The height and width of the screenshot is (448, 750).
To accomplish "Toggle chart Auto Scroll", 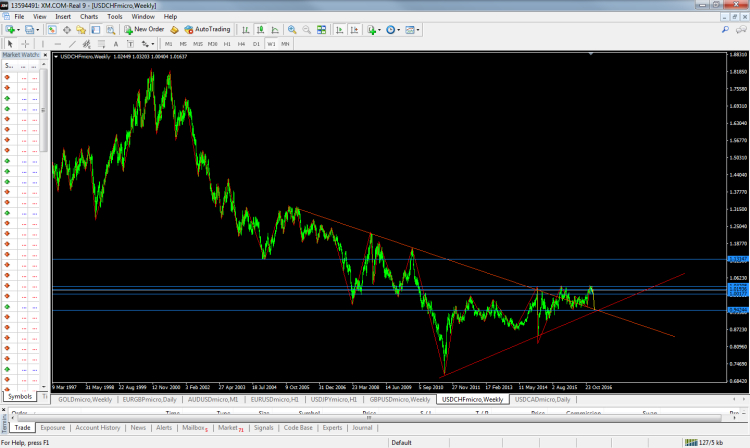I will pyautogui.click(x=339, y=30).
